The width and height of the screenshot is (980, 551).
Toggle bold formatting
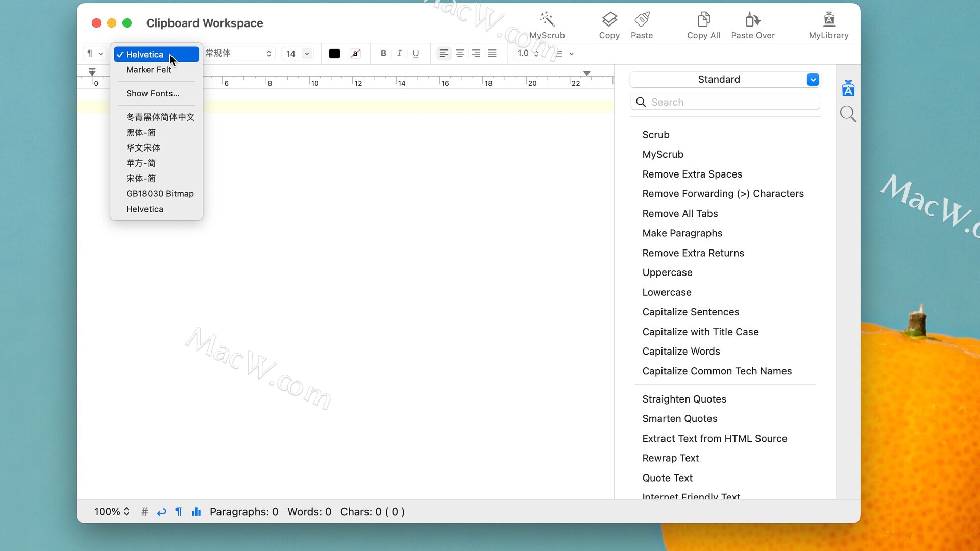pyautogui.click(x=383, y=53)
